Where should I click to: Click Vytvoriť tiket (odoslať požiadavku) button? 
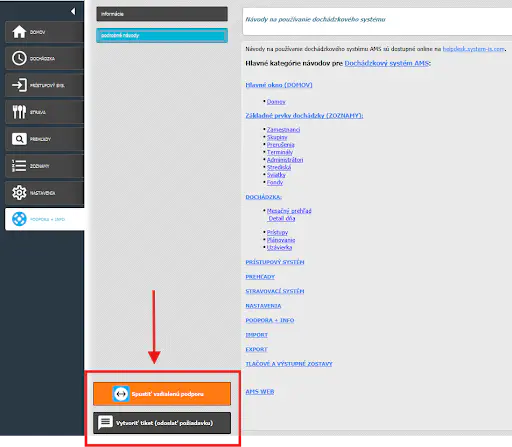(x=162, y=423)
